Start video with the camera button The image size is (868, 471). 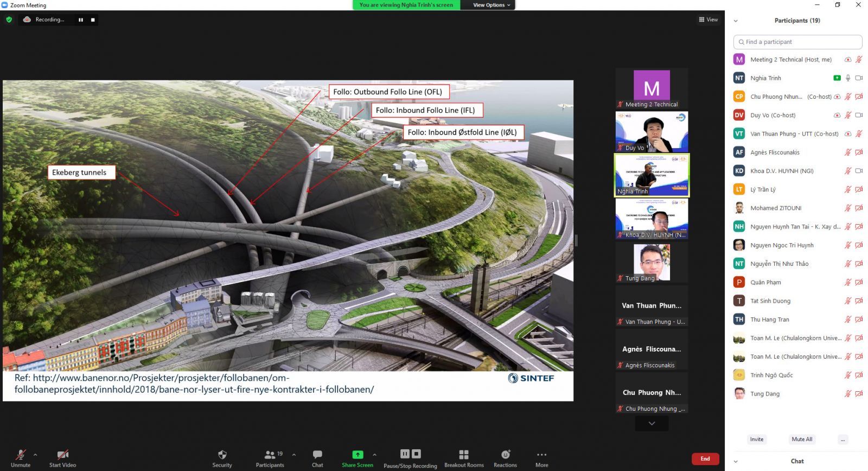point(62,455)
